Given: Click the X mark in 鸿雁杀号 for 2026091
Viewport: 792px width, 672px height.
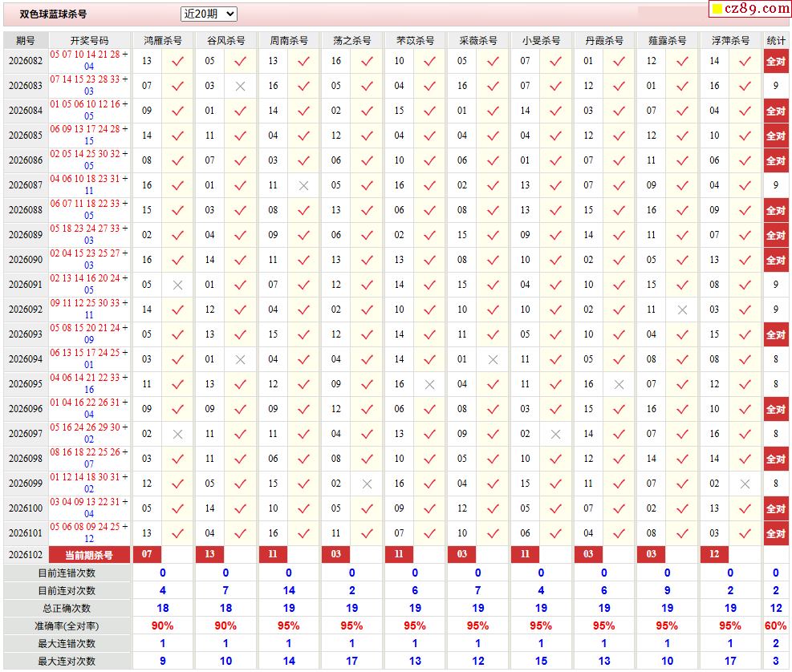Looking at the screenshot, I should 178,285.
